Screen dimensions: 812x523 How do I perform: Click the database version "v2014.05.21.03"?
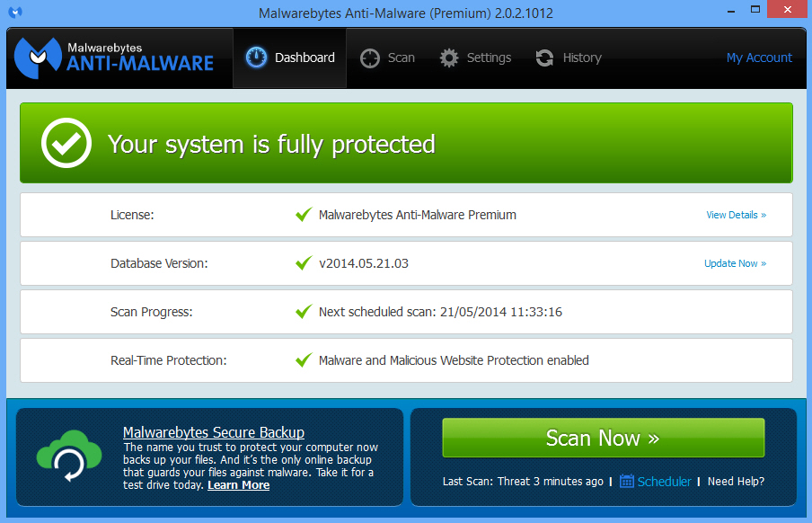click(364, 263)
